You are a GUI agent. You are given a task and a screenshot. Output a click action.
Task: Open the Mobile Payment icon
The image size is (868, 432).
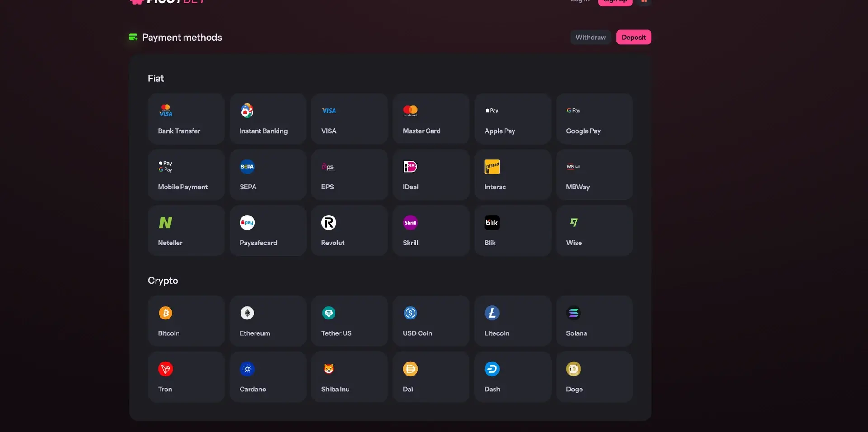(x=165, y=166)
